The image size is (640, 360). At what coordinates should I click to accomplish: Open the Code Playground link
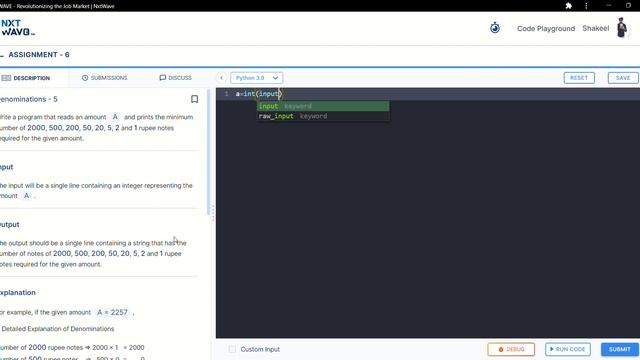[x=546, y=29]
